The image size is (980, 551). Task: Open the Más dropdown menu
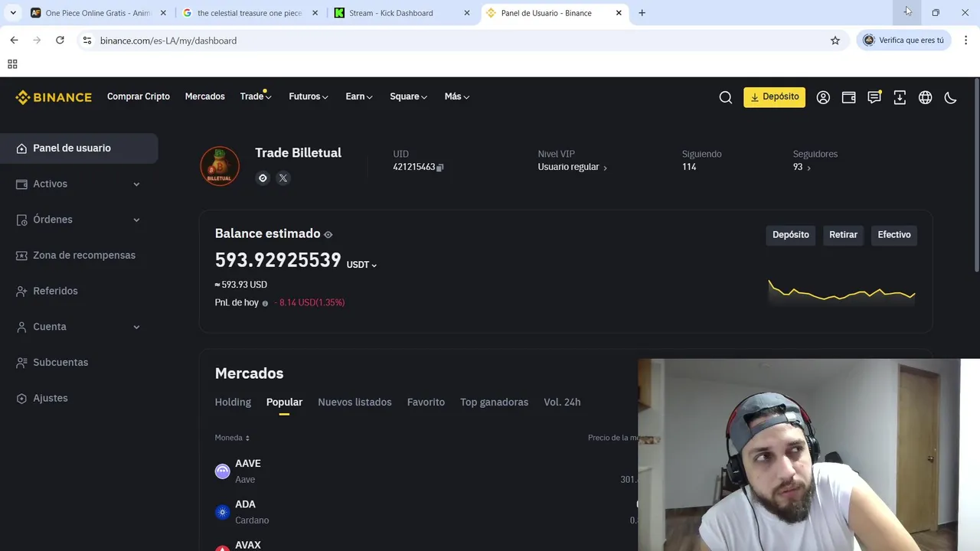coord(457,96)
